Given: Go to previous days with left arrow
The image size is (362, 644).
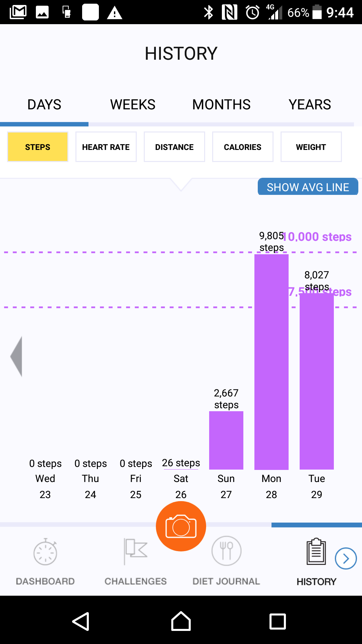Looking at the screenshot, I should pos(17,356).
